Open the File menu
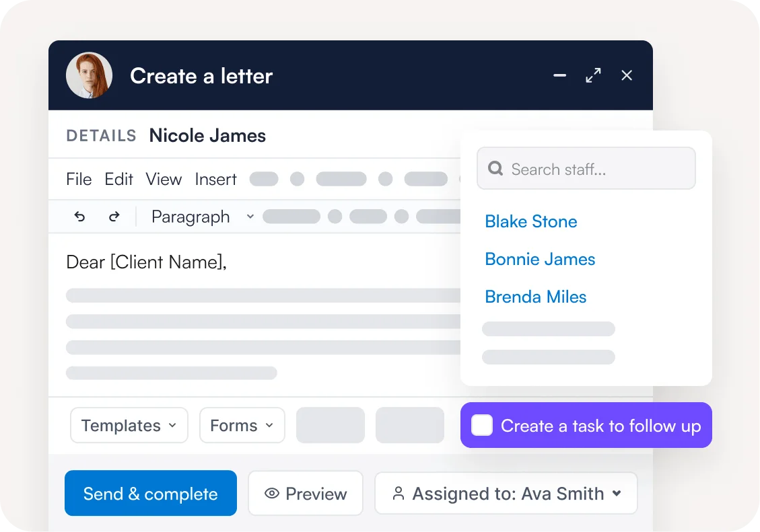The width and height of the screenshot is (760, 532). point(79,179)
